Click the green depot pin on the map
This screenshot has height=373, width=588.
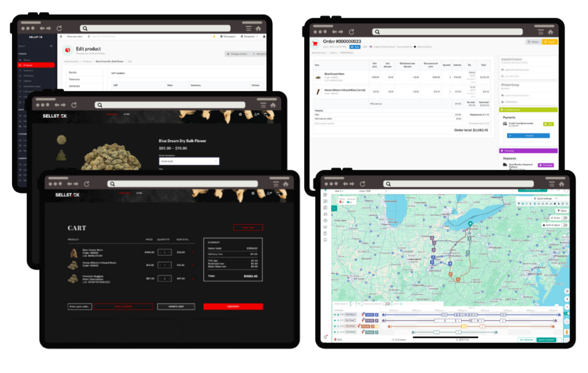[x=470, y=224]
